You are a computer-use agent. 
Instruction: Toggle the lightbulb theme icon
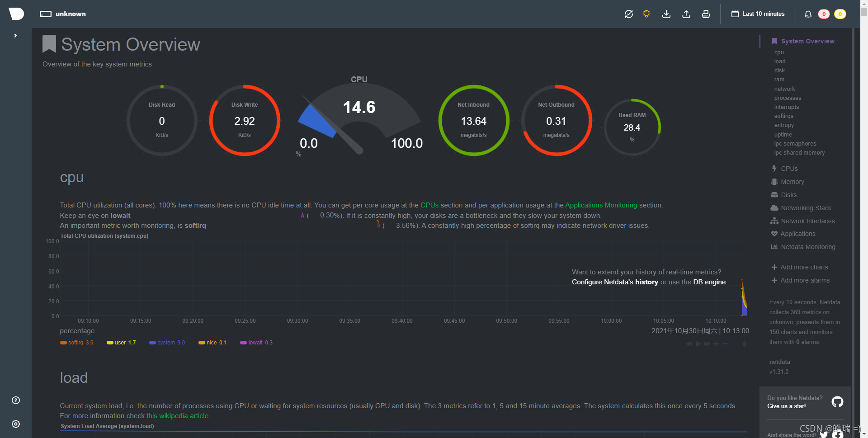coord(646,14)
